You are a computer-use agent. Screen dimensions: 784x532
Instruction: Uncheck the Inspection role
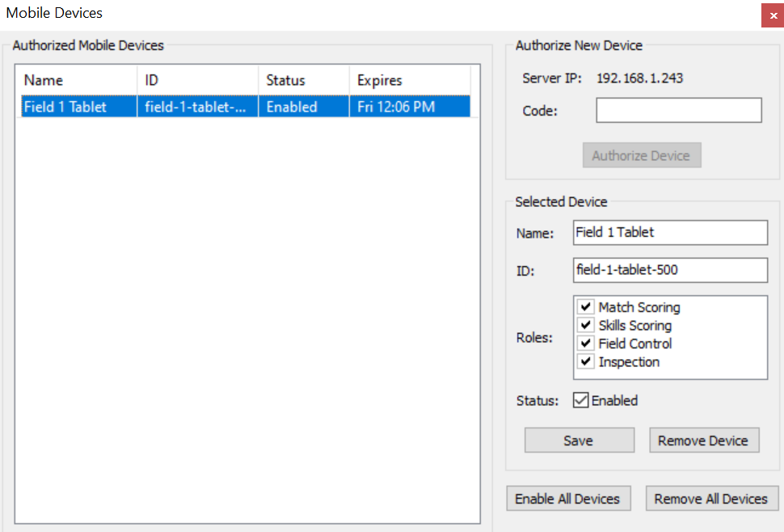[586, 361]
